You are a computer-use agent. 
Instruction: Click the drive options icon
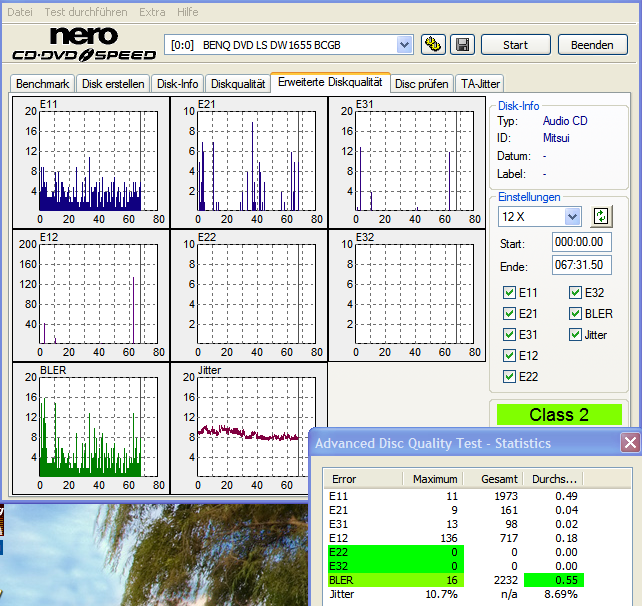point(433,44)
